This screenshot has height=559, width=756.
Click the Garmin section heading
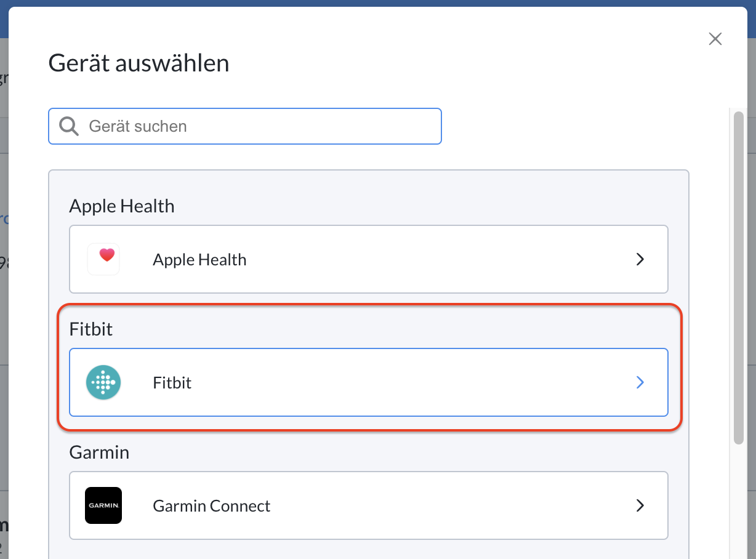tap(99, 452)
